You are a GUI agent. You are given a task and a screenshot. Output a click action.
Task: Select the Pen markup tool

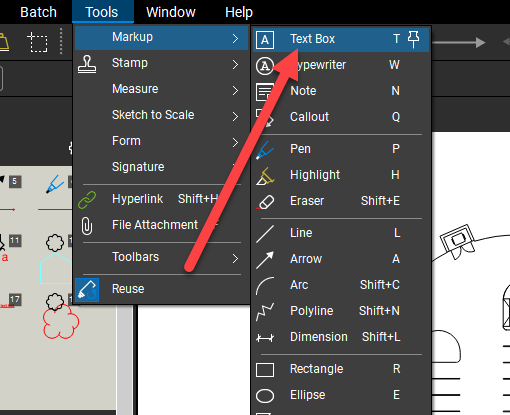341,149
